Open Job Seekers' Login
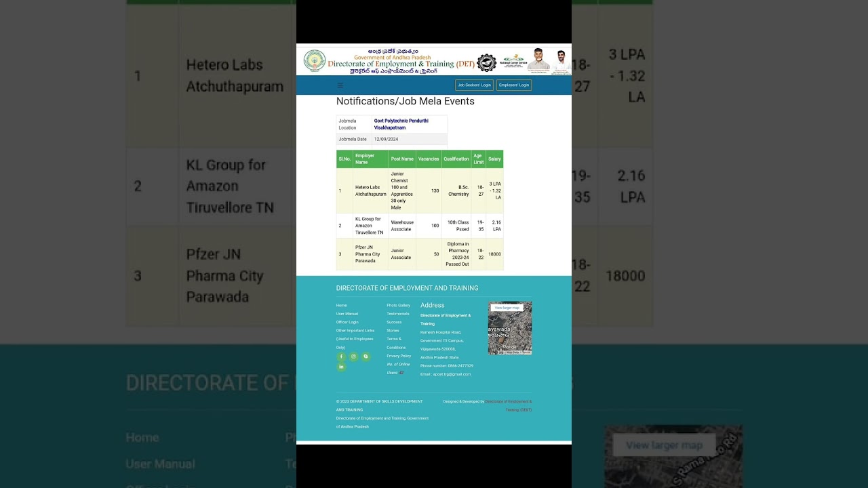The image size is (868, 488). click(x=474, y=85)
